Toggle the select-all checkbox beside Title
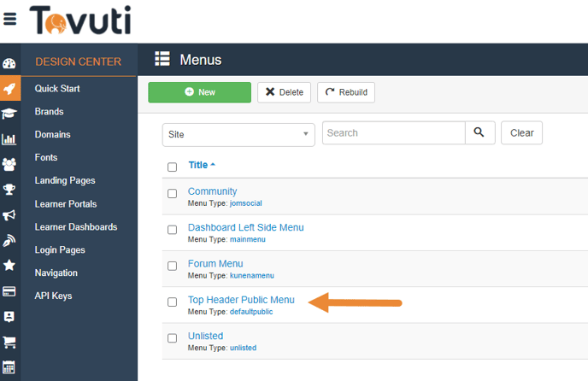This screenshot has height=381, width=588. pos(172,167)
